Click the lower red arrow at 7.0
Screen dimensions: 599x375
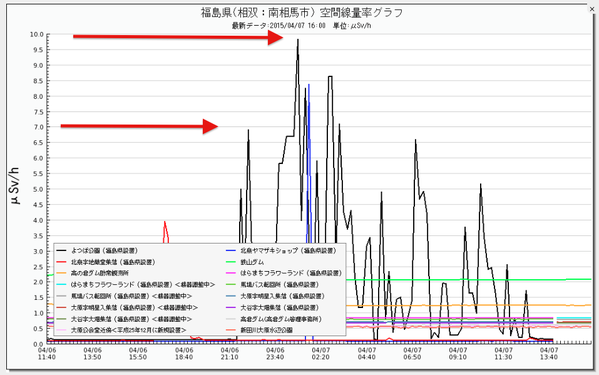139,126
